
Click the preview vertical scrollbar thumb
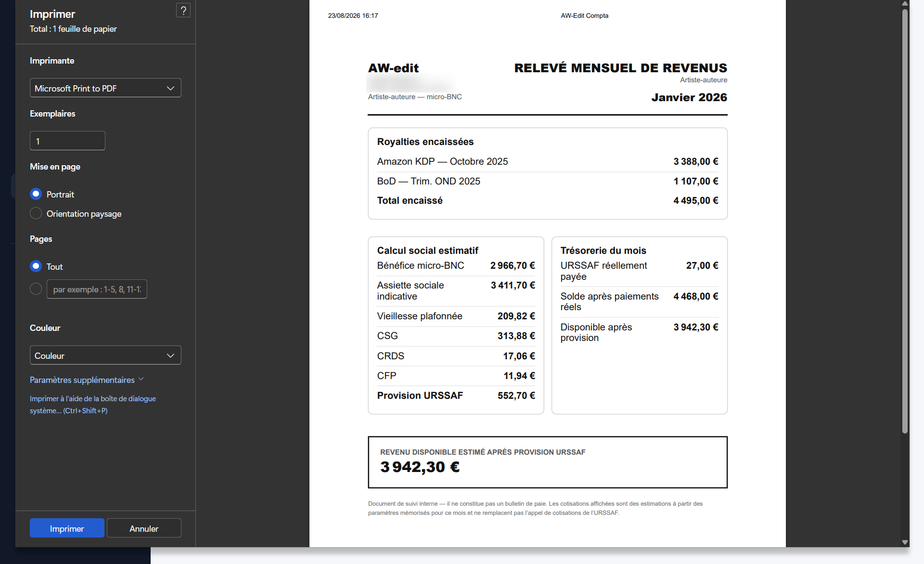tap(905, 221)
